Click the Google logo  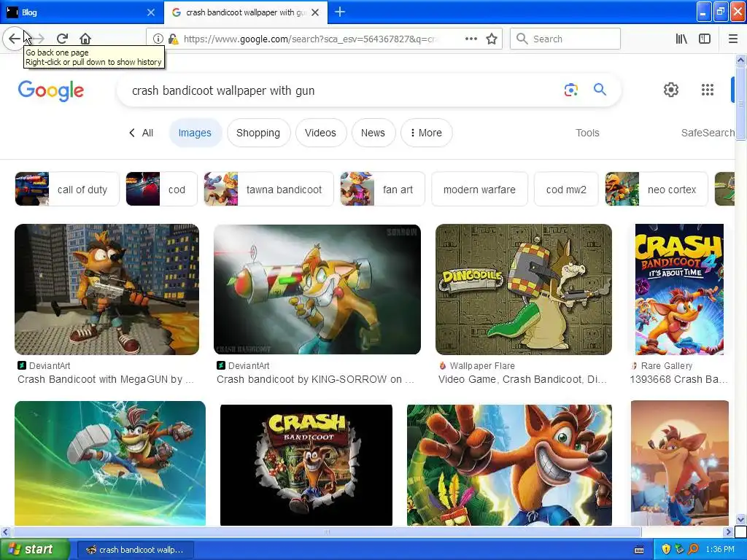[51, 90]
